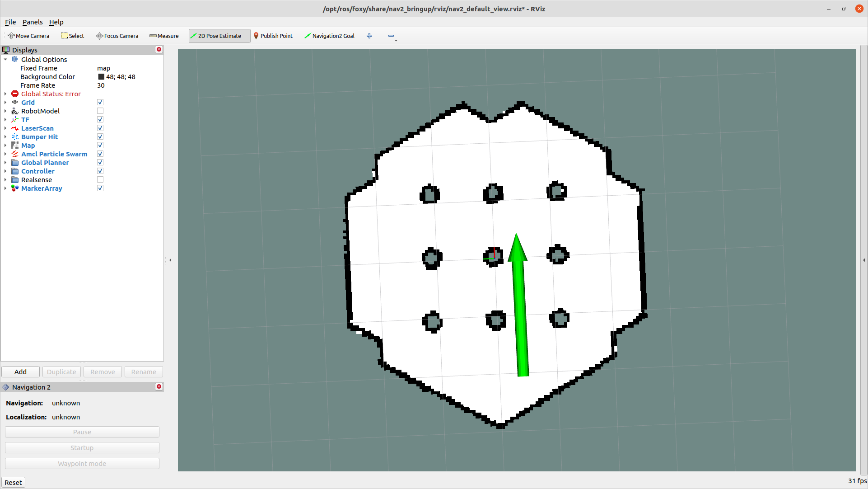Screen dimensions: 868x489
Task: Open the File menu
Action: [x=10, y=22]
